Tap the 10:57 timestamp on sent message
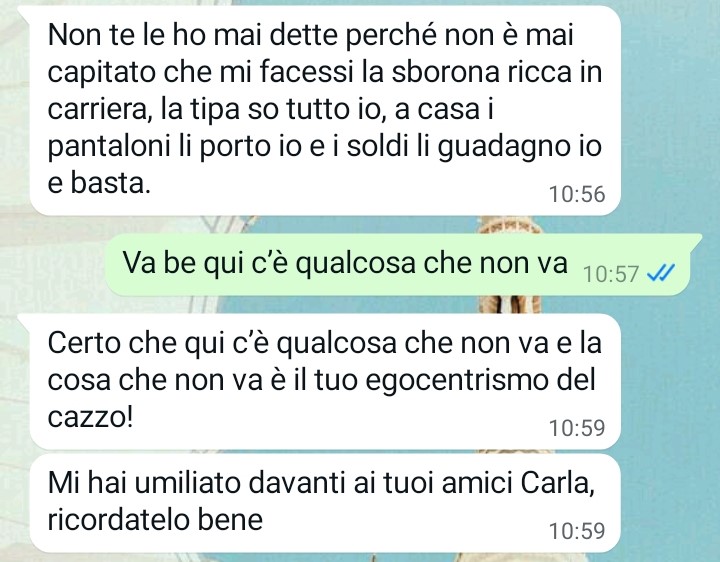The image size is (720, 562). (x=611, y=275)
